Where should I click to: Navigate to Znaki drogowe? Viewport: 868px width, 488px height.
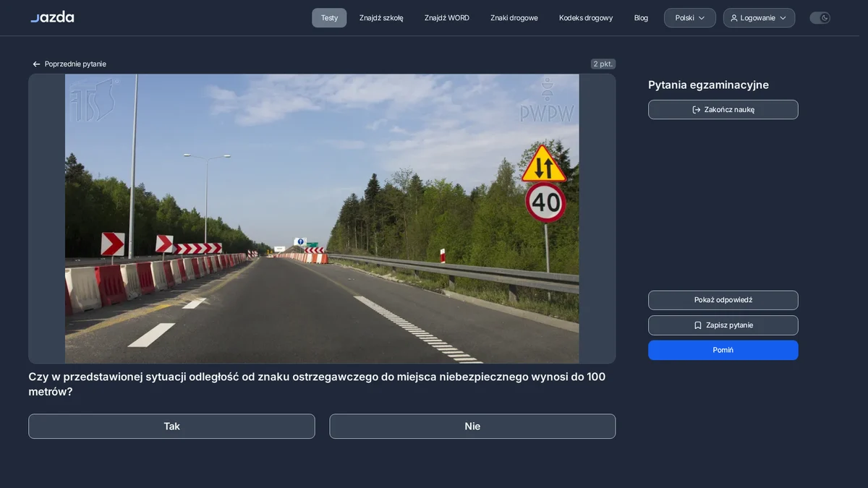tap(514, 18)
